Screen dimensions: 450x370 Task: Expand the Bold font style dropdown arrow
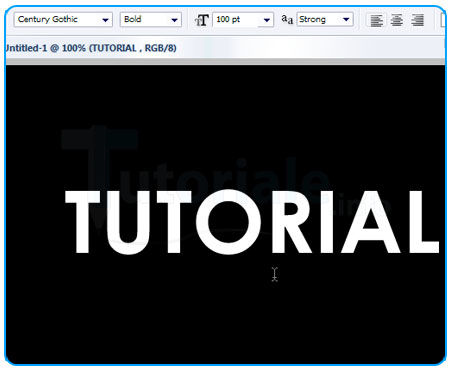pyautogui.click(x=174, y=20)
